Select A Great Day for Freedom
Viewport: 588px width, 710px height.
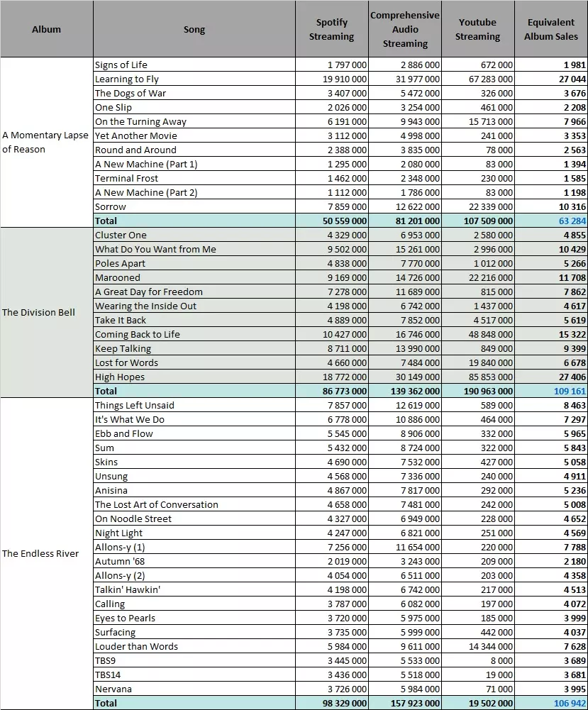[x=194, y=292]
